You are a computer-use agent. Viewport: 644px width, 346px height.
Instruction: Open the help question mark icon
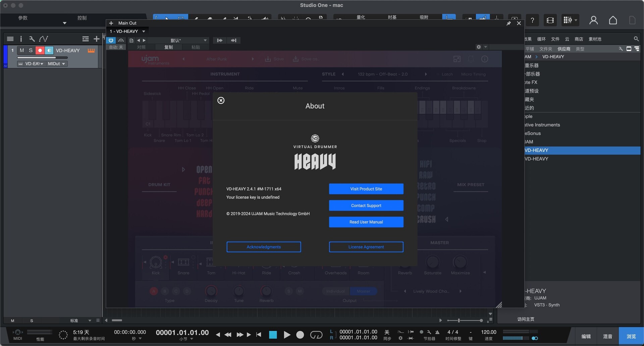(x=532, y=20)
